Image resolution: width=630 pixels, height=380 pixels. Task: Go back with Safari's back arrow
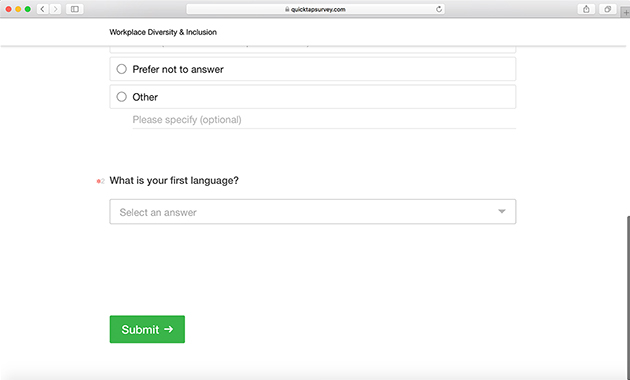pyautogui.click(x=43, y=9)
